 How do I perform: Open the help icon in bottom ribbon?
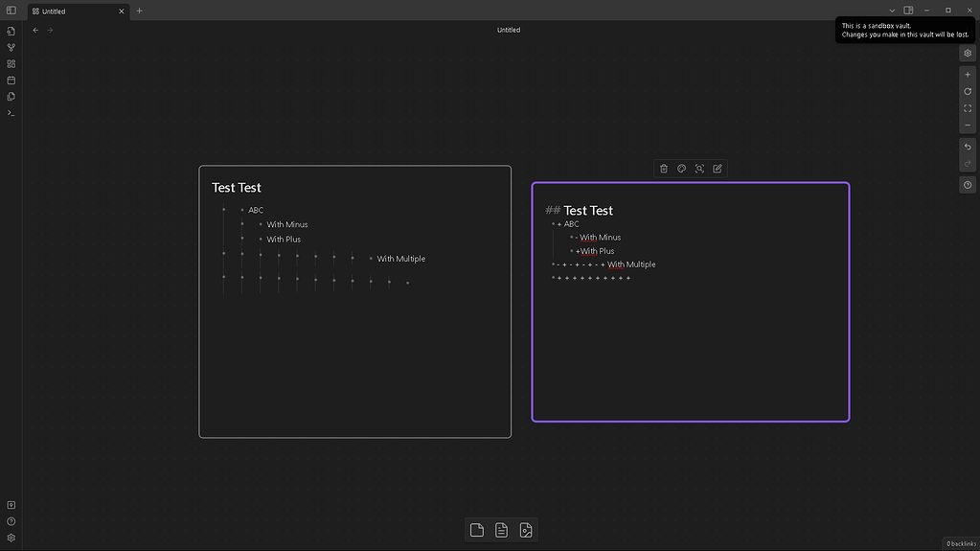11,521
